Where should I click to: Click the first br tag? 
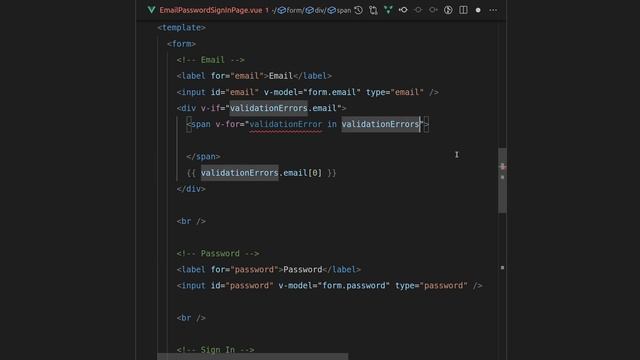[191, 221]
